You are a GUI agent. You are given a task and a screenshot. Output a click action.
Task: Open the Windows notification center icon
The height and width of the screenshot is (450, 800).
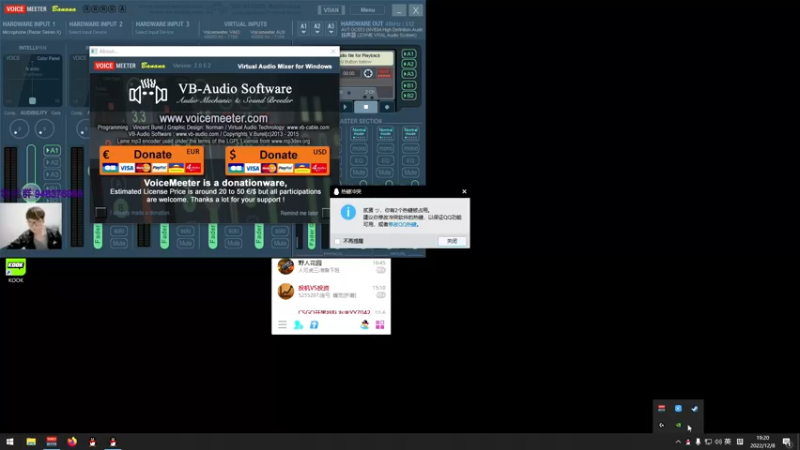[x=787, y=442]
